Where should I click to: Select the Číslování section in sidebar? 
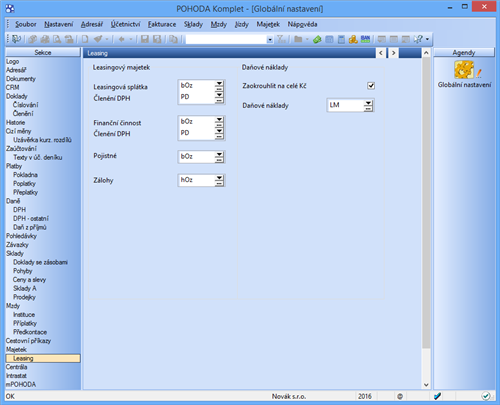click(x=26, y=105)
